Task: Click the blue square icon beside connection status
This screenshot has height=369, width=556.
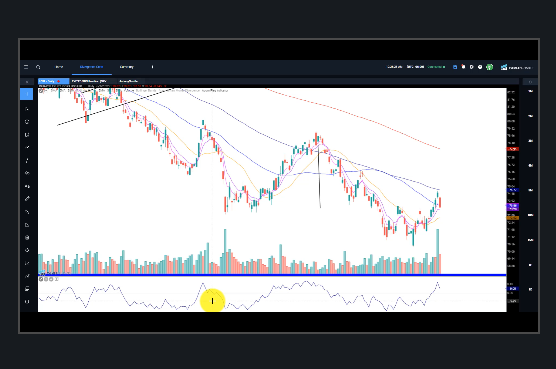Action: 455,67
